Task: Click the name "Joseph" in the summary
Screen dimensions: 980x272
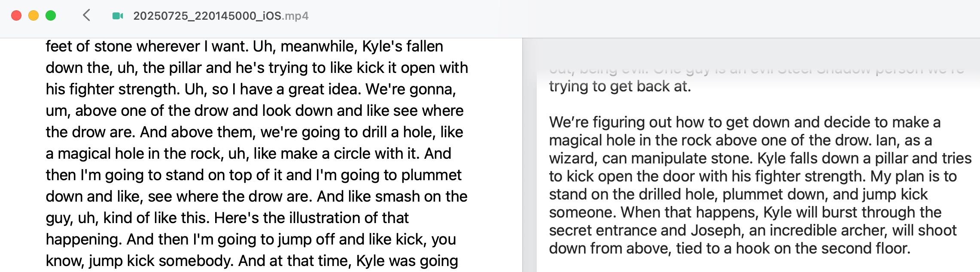Action: (x=716, y=230)
